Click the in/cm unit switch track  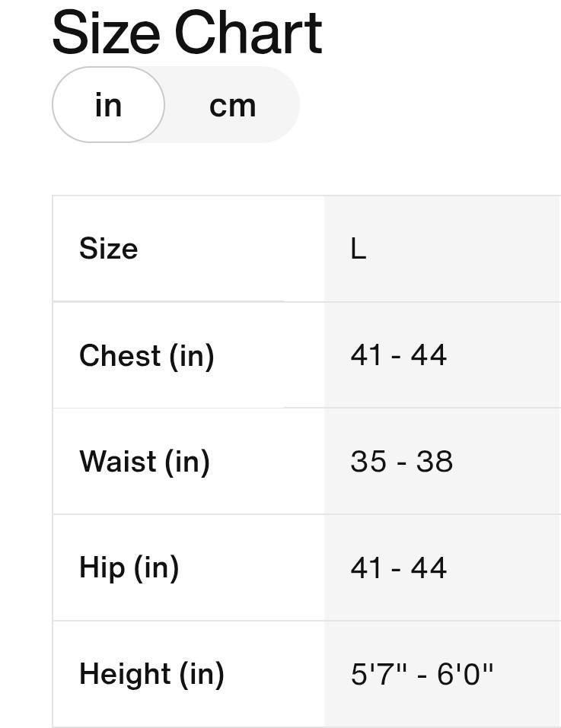point(176,104)
